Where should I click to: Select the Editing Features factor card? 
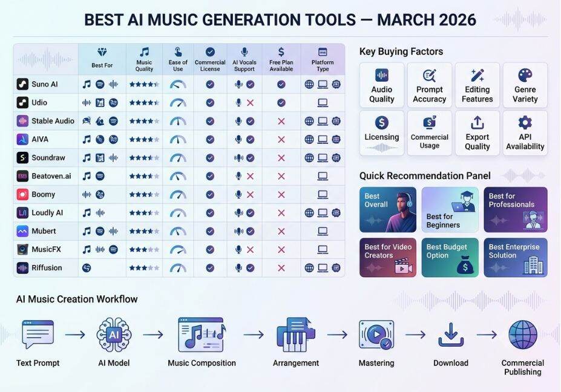(477, 85)
